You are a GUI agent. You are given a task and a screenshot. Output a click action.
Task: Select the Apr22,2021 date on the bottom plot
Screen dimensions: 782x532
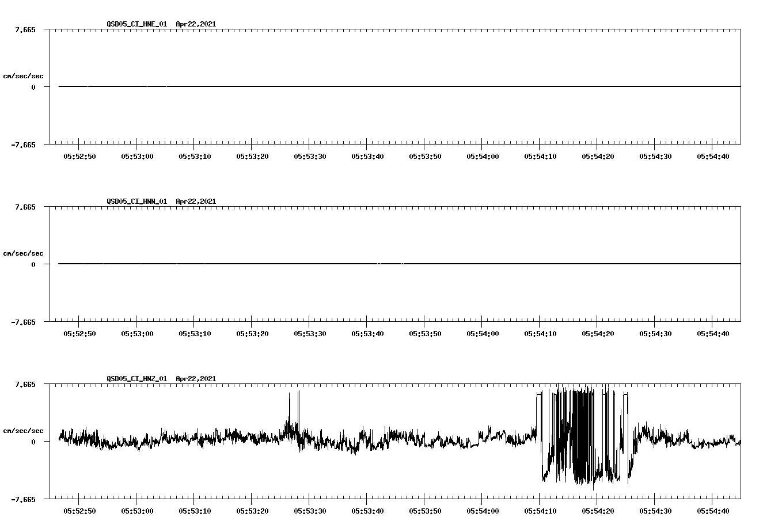[x=196, y=379]
